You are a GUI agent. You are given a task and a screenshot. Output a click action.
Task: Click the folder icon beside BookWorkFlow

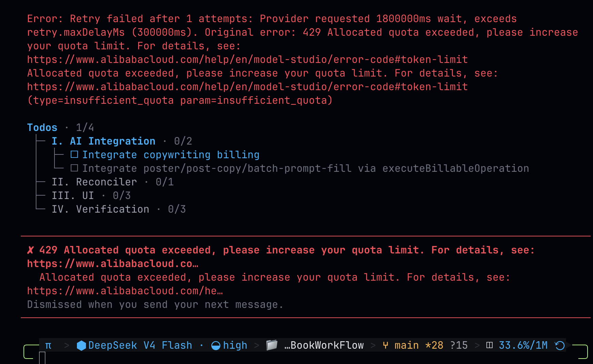pos(272,345)
